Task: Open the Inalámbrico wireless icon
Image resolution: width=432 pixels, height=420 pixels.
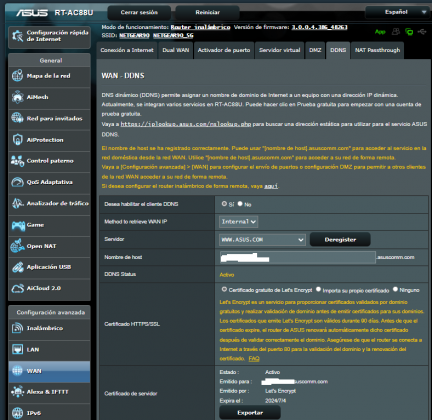Action: 17,328
